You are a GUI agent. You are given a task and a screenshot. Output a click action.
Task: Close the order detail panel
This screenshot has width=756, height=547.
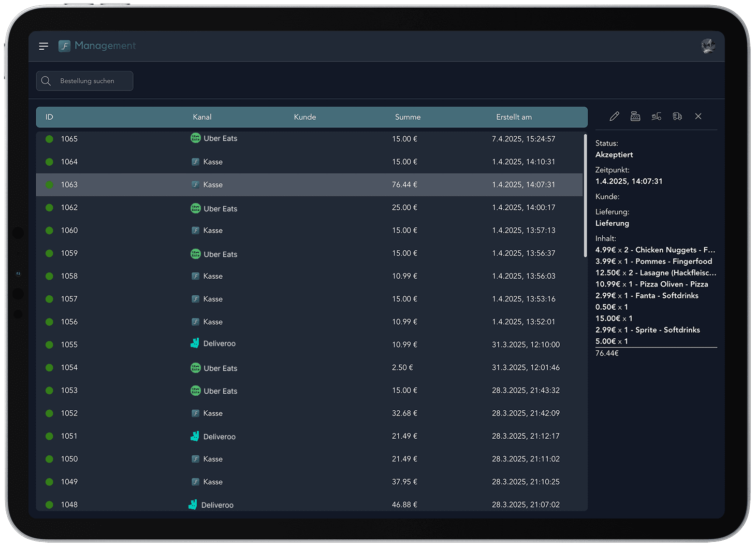tap(698, 116)
